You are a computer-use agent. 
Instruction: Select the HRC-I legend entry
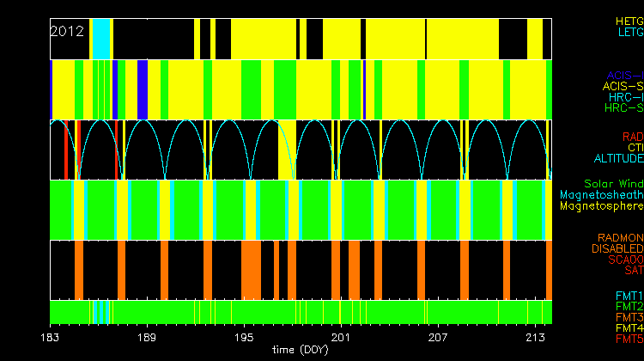(625, 97)
